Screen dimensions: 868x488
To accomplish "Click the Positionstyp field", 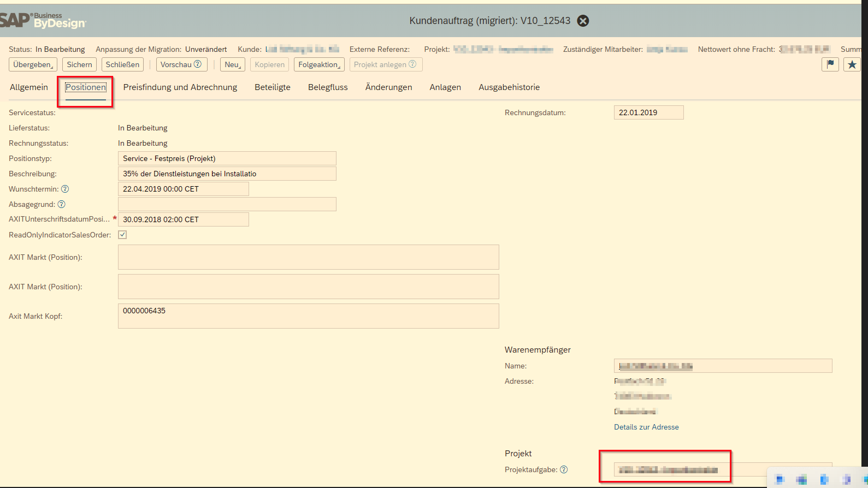I will (227, 158).
